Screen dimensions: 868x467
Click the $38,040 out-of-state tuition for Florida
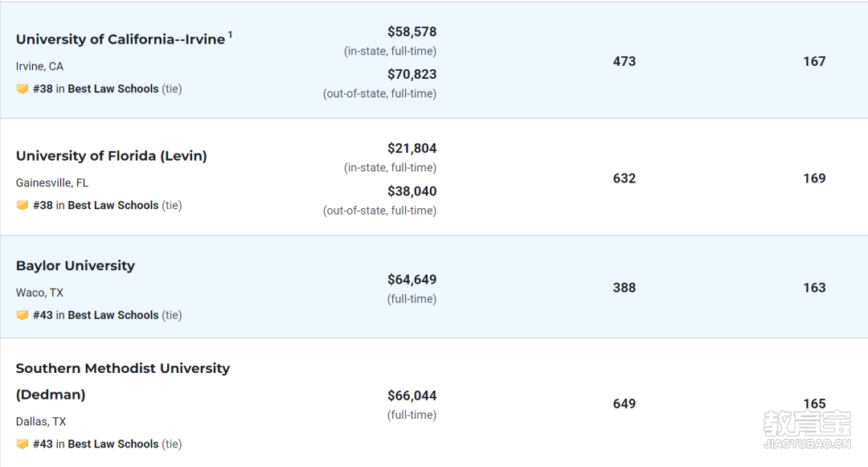pos(411,191)
